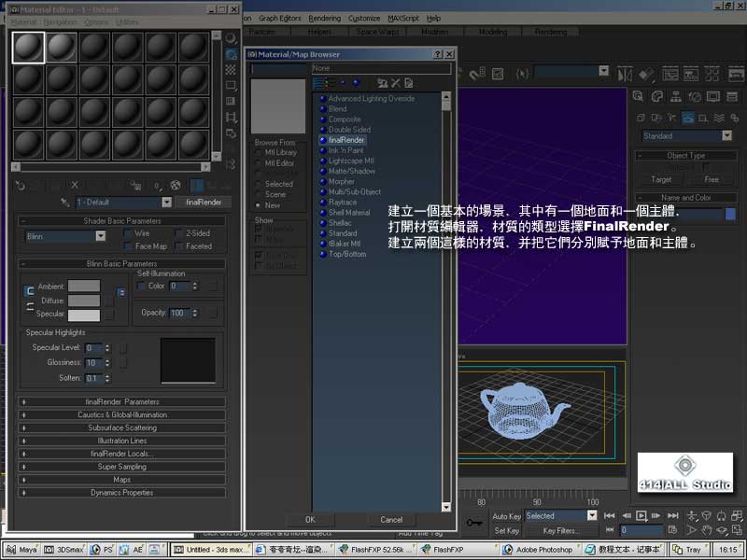The width and height of the screenshot is (747, 560).
Task: Toggle Self-Illumination Color checkbox
Action: pyautogui.click(x=142, y=287)
